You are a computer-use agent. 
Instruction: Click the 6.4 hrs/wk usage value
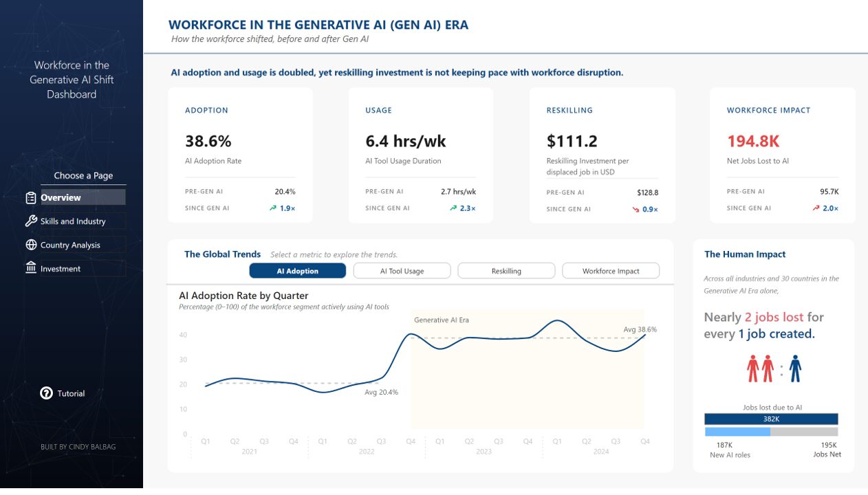point(406,142)
